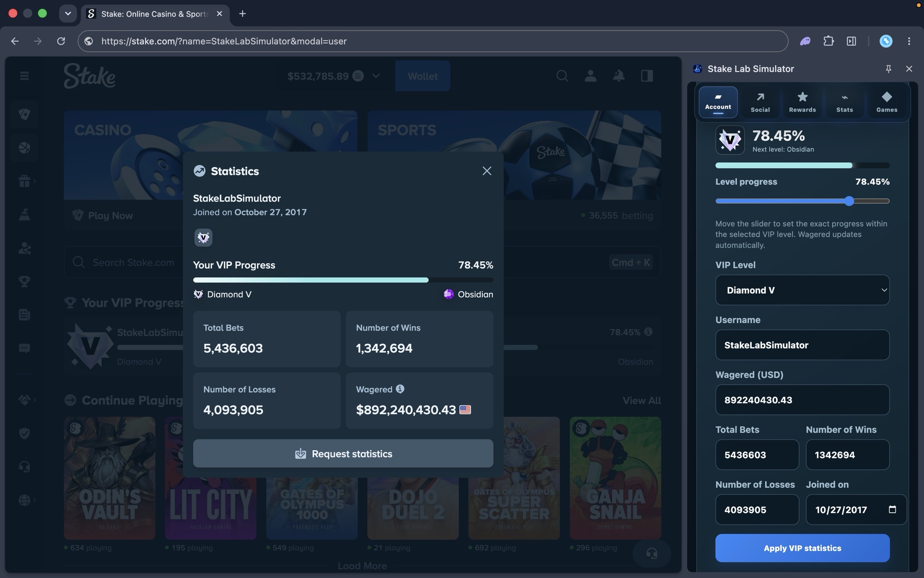Go back with browser back arrow
924x578 pixels.
(x=15, y=41)
